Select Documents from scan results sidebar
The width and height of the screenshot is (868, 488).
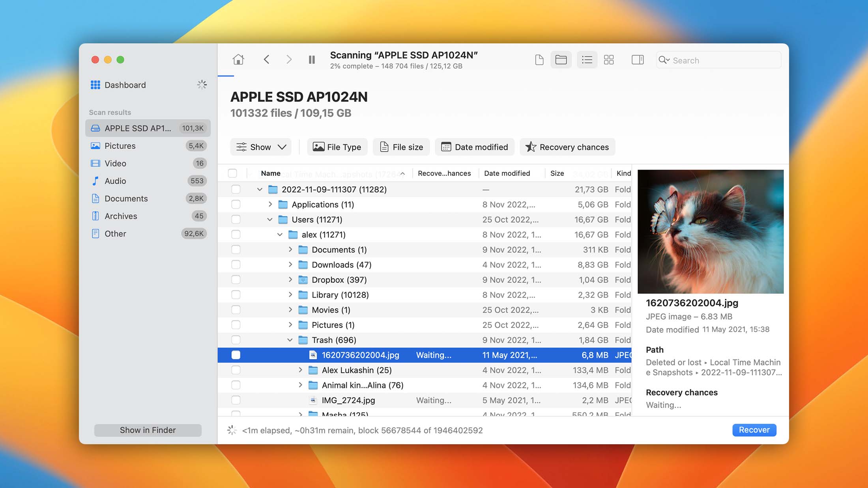point(126,198)
